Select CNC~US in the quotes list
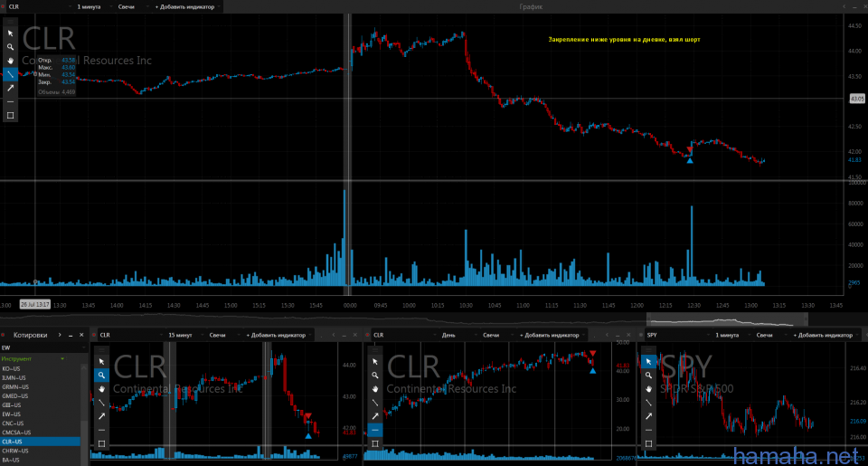 click(40, 423)
